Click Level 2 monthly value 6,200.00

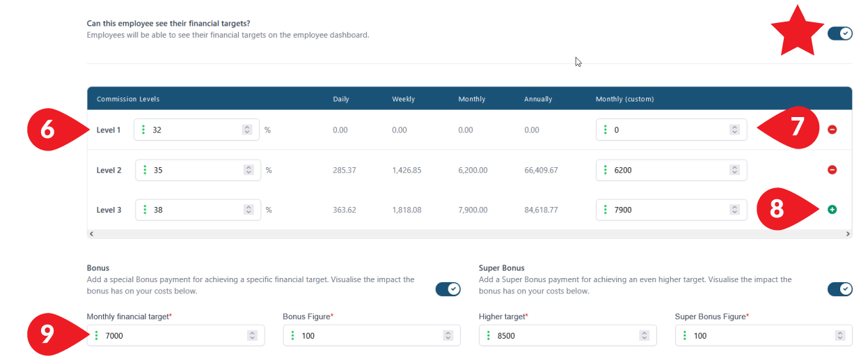pos(473,170)
